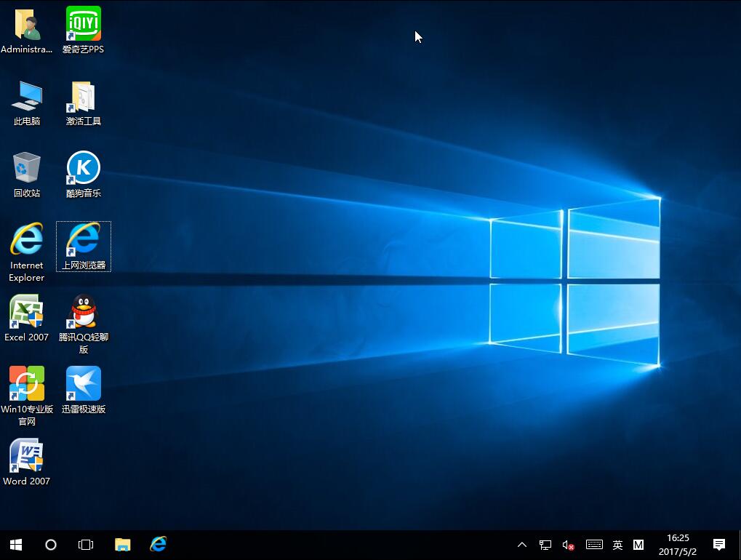Screen dimensions: 741x560
Task: Select the Internet Explorer desktop icon
Action: coord(27,240)
